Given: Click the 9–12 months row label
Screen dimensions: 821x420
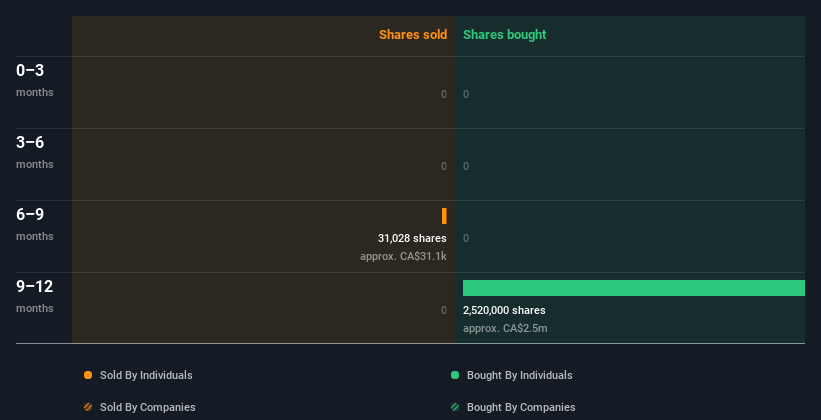Looking at the screenshot, I should pyautogui.click(x=35, y=295).
